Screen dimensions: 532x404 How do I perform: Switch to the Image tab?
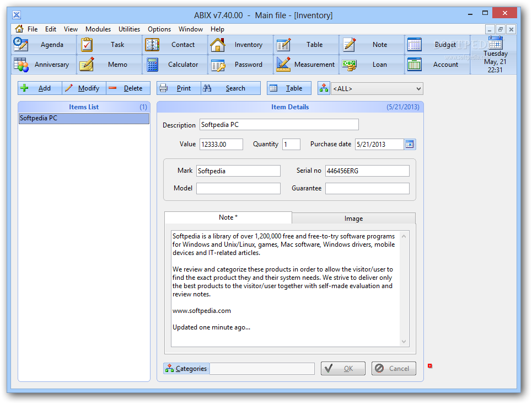click(x=353, y=219)
